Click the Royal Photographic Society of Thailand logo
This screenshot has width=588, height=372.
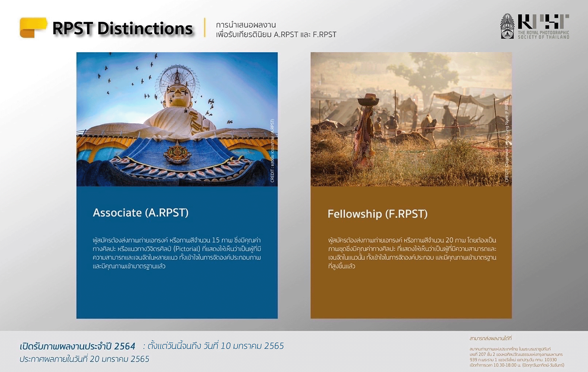[x=535, y=26]
